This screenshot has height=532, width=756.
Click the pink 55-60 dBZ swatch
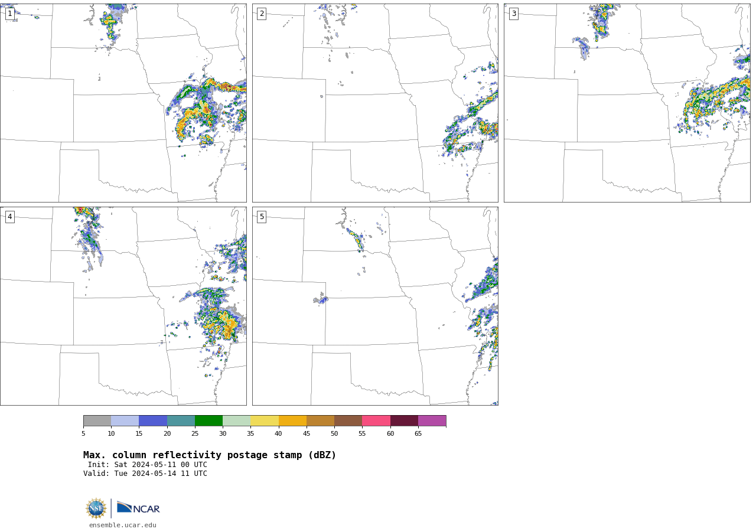pos(376,421)
